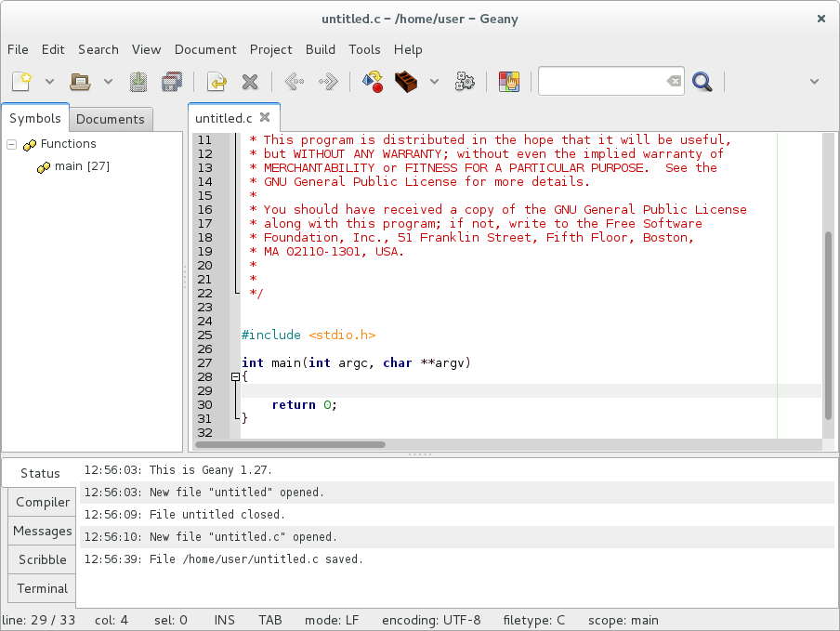Save all open files toolbar icon
This screenshot has height=631, width=840.
click(172, 82)
